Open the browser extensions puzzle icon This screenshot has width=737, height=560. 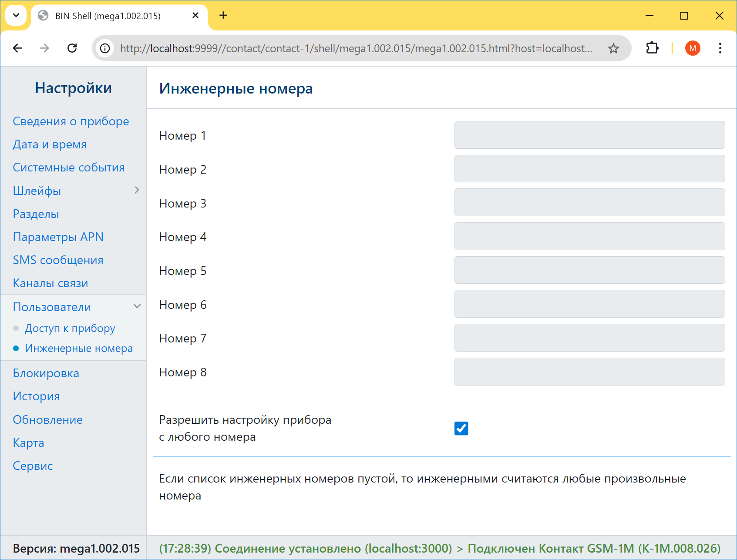pyautogui.click(x=652, y=48)
